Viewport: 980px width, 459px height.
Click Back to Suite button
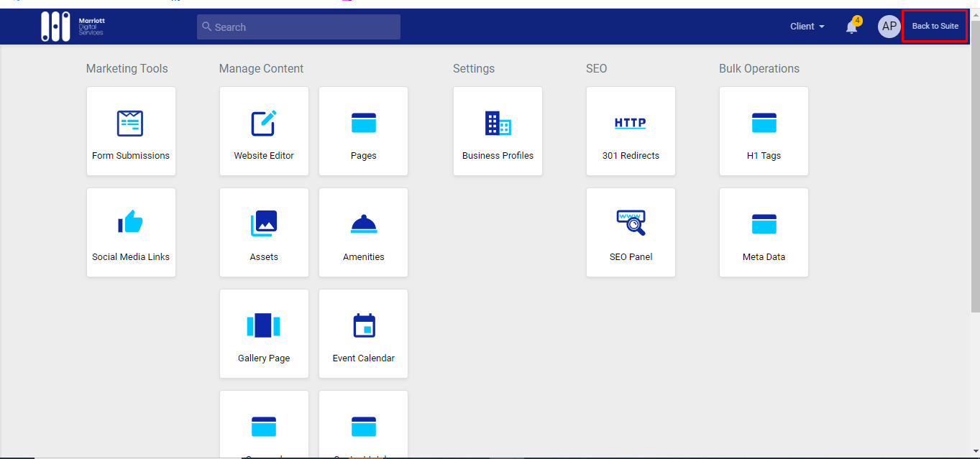point(935,26)
